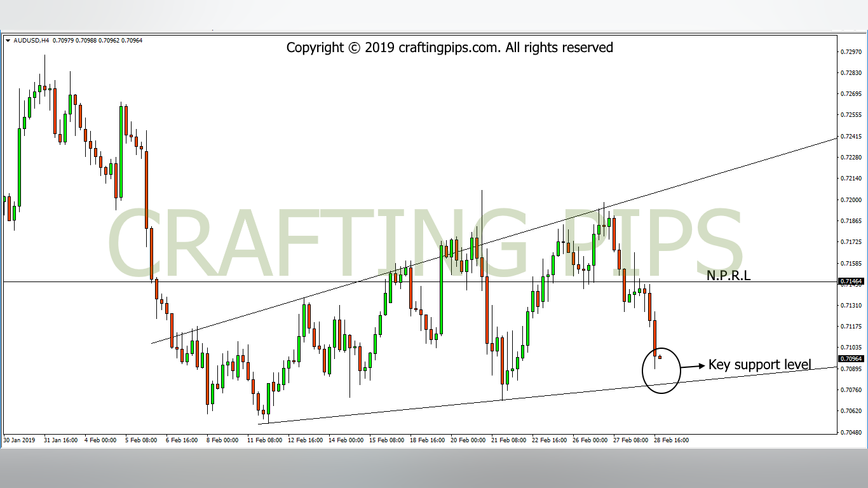Click the 11 Feb 08:00 time label

point(264,440)
